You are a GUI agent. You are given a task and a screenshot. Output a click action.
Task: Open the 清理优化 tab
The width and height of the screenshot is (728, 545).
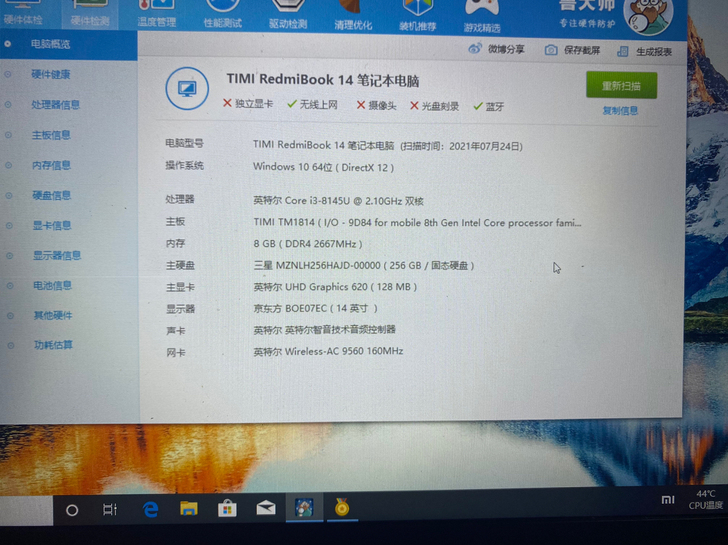353,17
